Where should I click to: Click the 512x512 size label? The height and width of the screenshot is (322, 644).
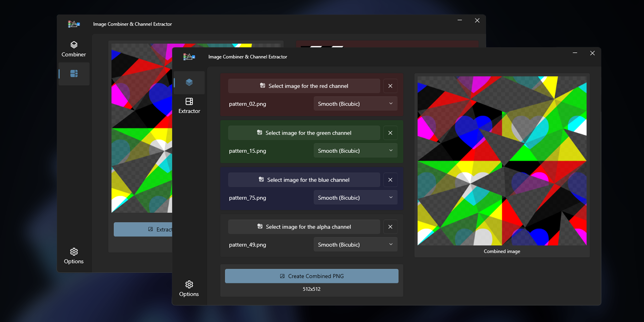[311, 289]
